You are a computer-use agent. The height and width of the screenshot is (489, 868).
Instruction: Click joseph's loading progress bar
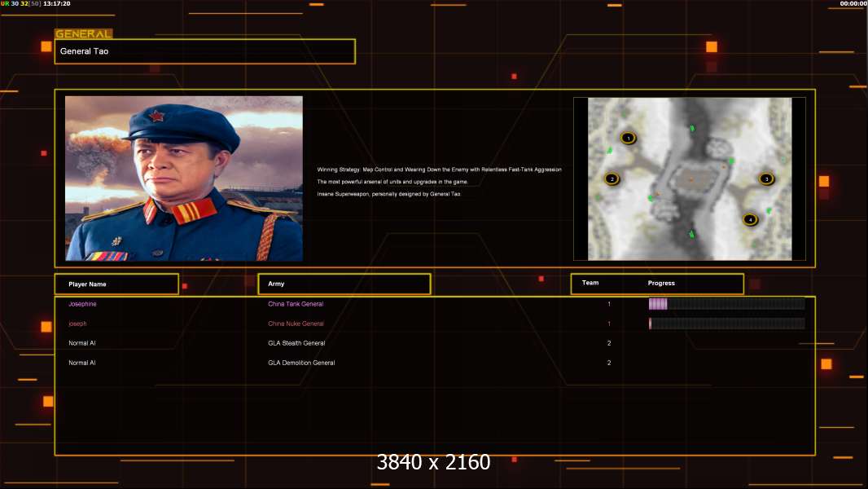(727, 324)
